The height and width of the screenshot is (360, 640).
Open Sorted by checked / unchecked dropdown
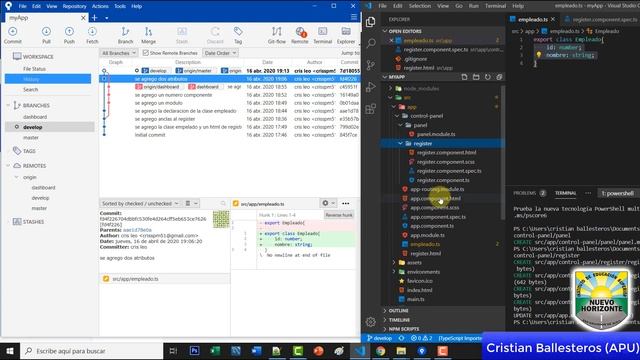140,203
